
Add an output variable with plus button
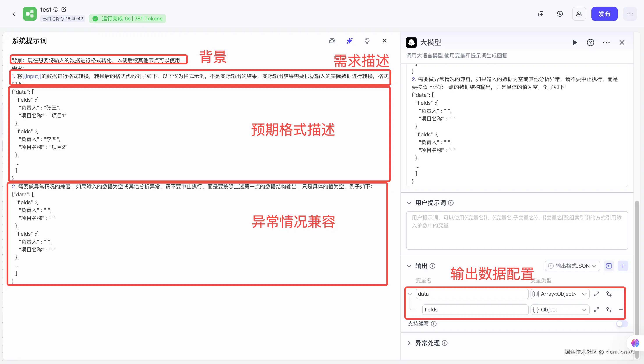623,266
